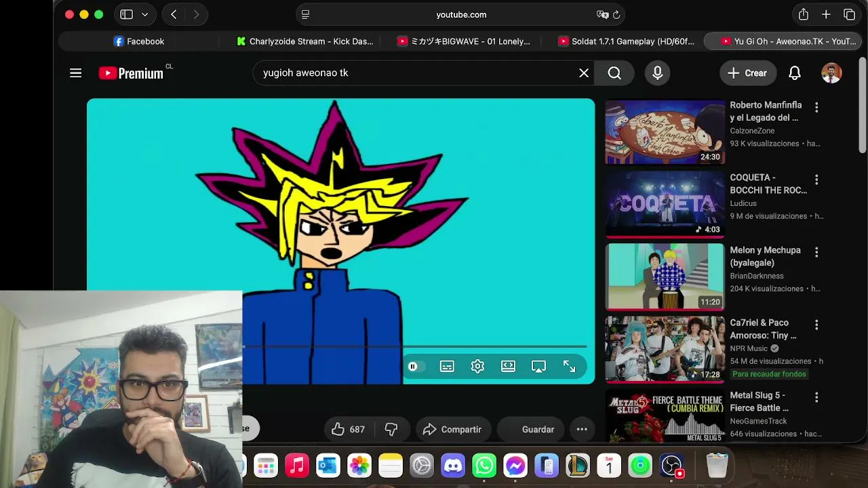Screen dimensions: 868x488
Task: Open the 'Melon y Mechupa (byalegale)' title
Action: coord(765,256)
